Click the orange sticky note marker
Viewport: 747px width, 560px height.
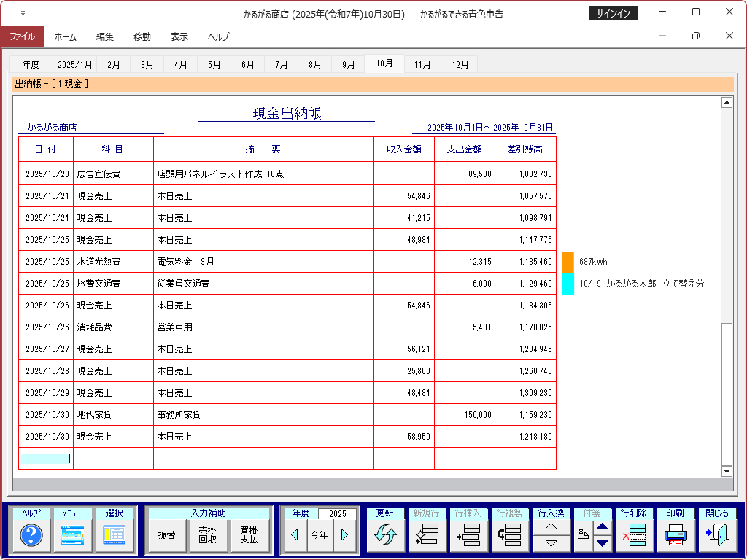[568, 262]
